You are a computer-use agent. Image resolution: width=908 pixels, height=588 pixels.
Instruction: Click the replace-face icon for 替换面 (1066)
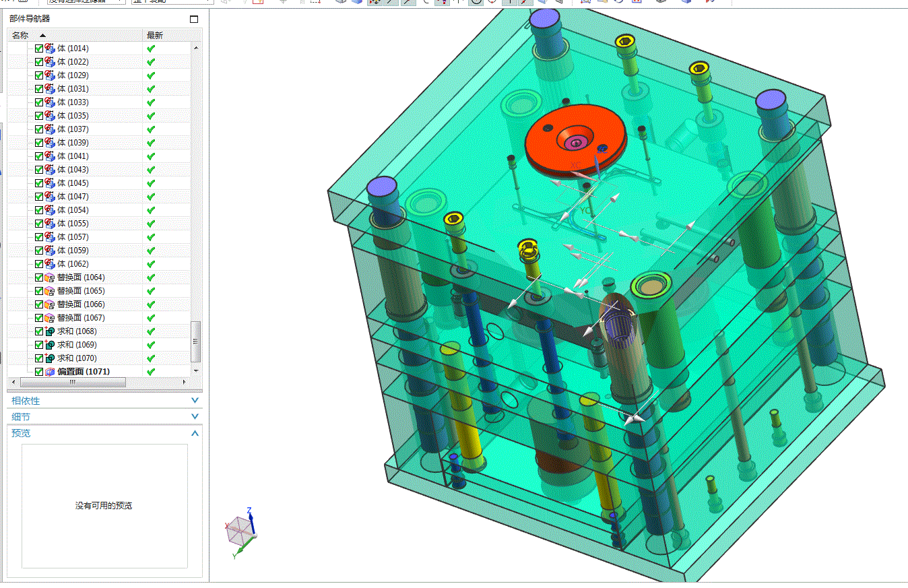(50, 304)
